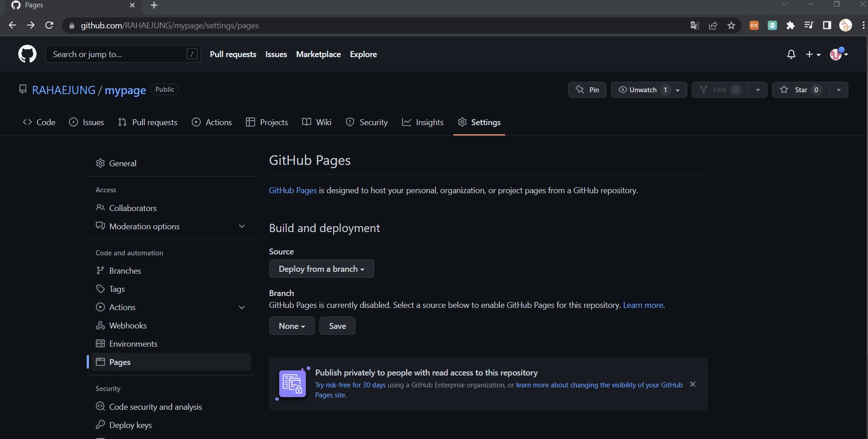Screen dimensions: 868x439
Task: Open General settings in the sidebar
Action: pos(171,163)
